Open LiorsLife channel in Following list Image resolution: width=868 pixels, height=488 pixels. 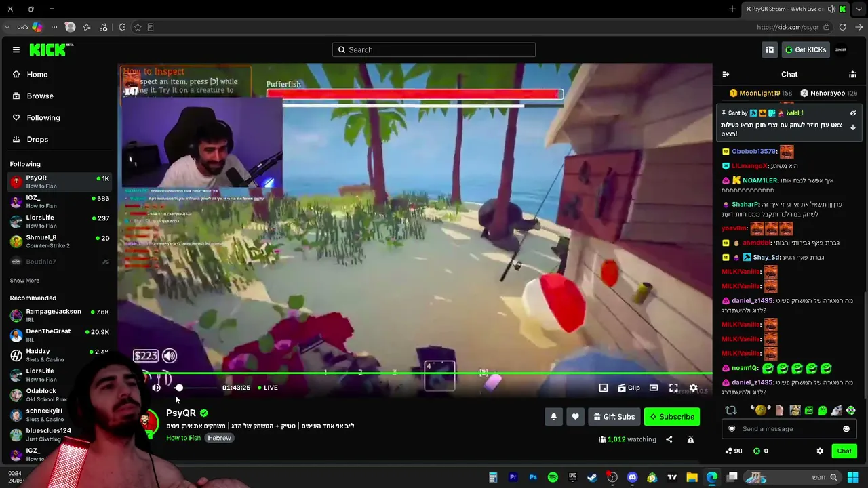point(59,222)
